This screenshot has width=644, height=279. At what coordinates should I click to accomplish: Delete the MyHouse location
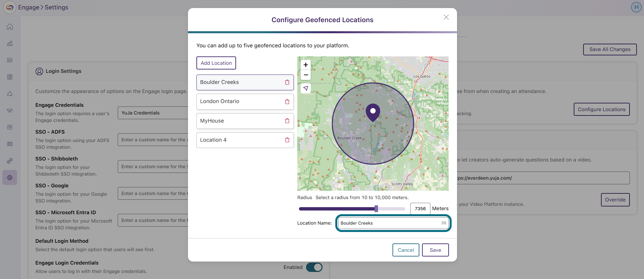(287, 121)
